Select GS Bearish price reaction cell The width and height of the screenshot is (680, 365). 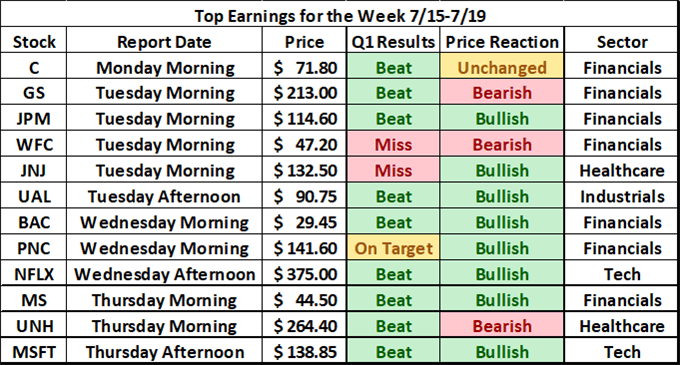[502, 93]
